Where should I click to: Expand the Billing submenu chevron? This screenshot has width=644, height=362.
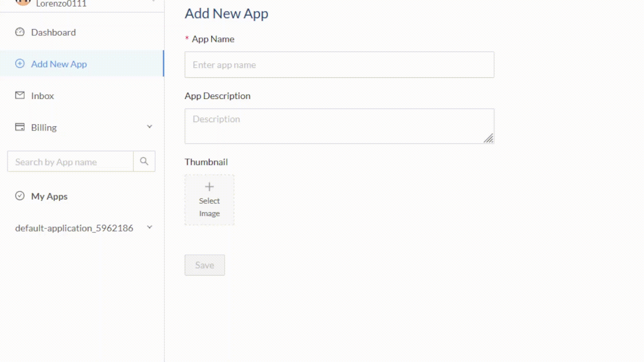tap(150, 127)
